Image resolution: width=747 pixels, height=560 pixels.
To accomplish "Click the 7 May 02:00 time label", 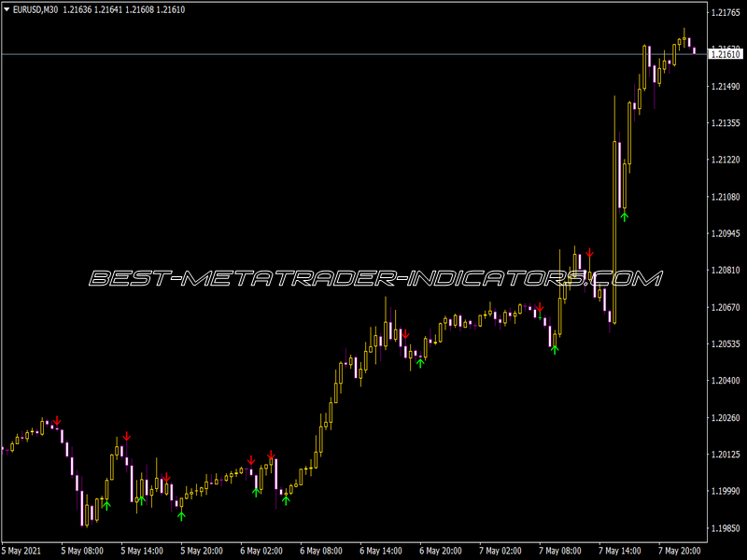I will [x=500, y=551].
